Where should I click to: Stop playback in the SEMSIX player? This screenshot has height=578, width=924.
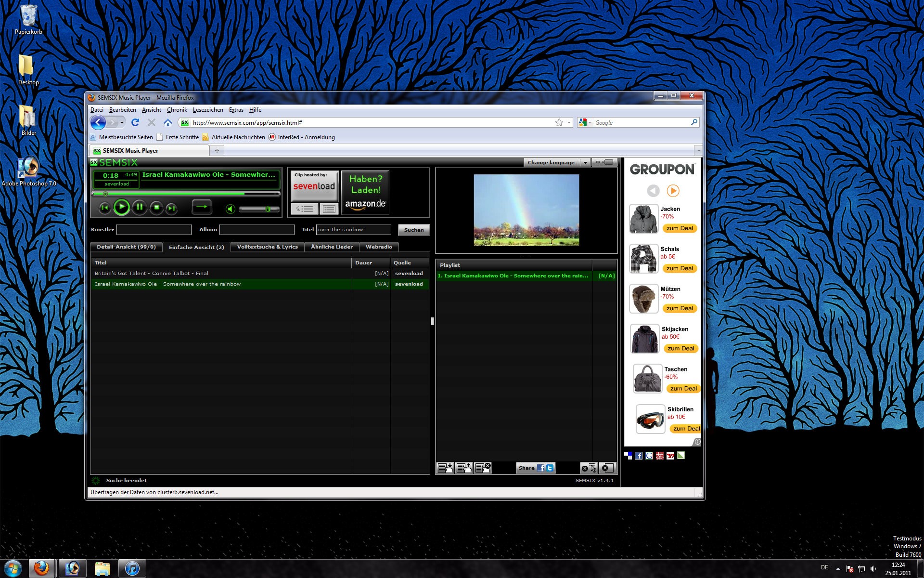(156, 208)
